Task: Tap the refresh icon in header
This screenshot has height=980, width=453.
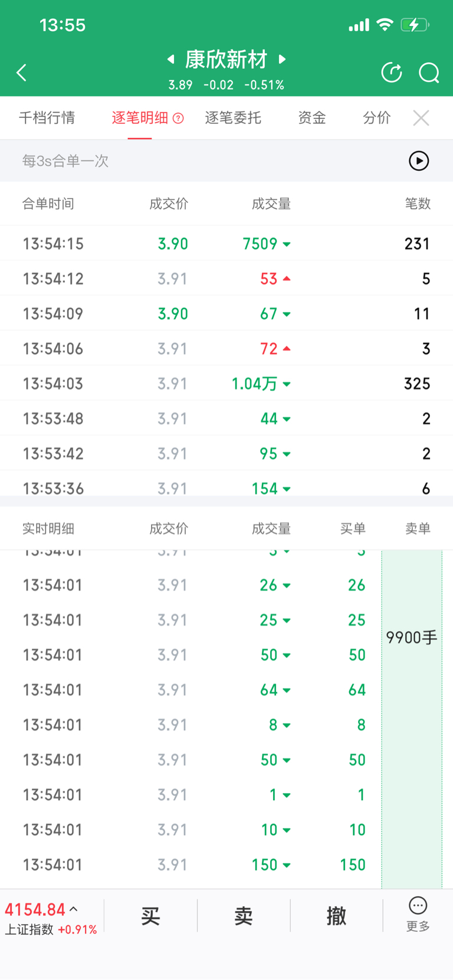Action: (x=392, y=72)
